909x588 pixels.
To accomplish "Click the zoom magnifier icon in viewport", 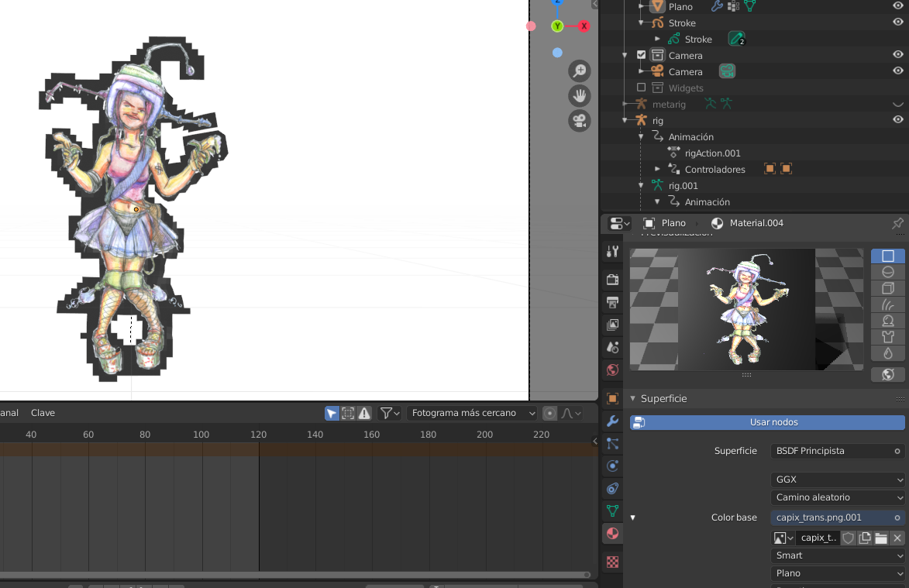I will [579, 70].
